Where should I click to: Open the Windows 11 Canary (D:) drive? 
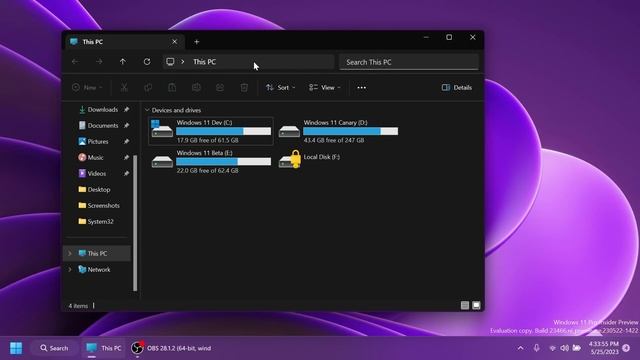point(338,131)
